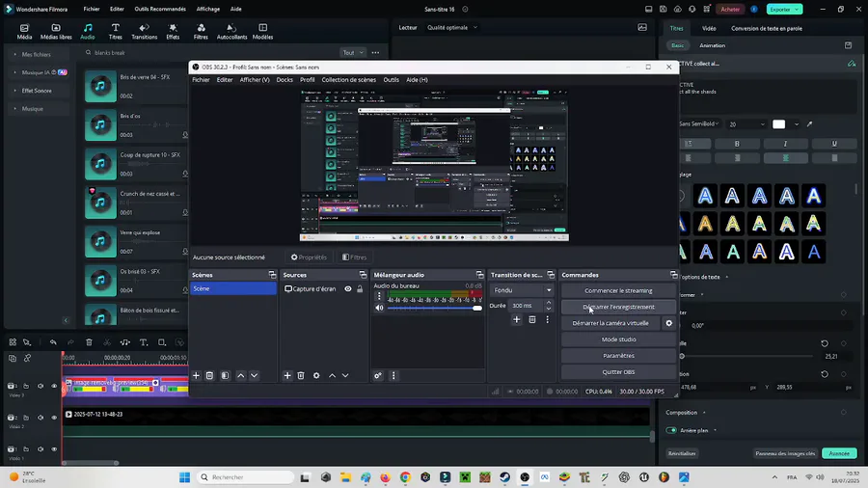The image size is (868, 488).
Task: Click Mode studio button in OBS
Action: tap(618, 339)
